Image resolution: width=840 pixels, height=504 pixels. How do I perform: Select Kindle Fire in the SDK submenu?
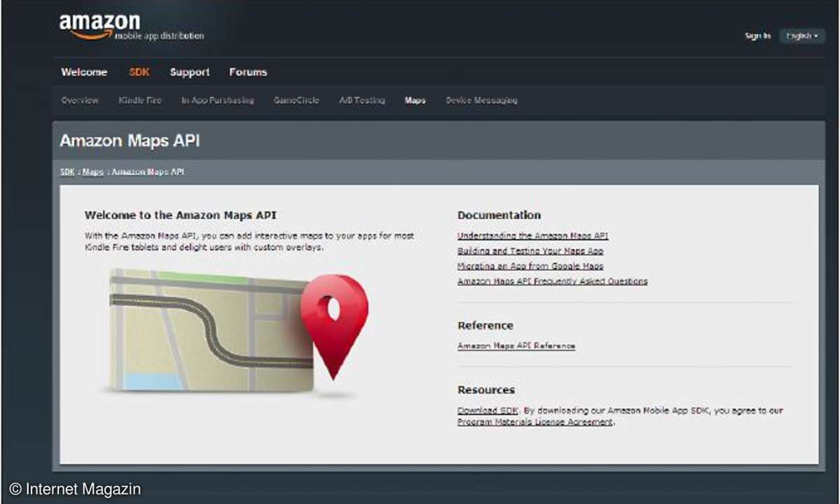(x=140, y=100)
